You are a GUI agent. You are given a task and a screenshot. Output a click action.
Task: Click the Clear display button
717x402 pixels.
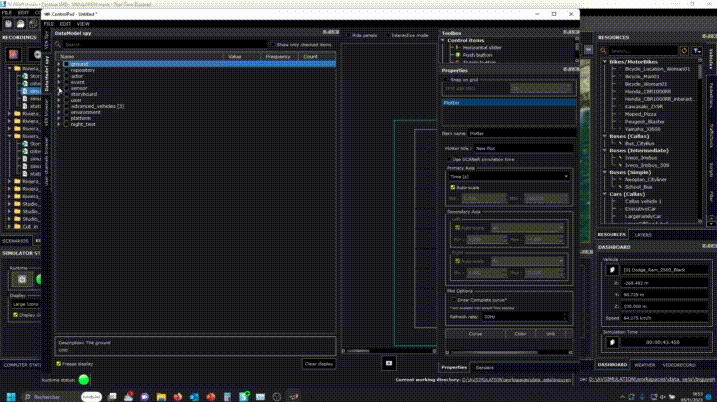[319, 364]
